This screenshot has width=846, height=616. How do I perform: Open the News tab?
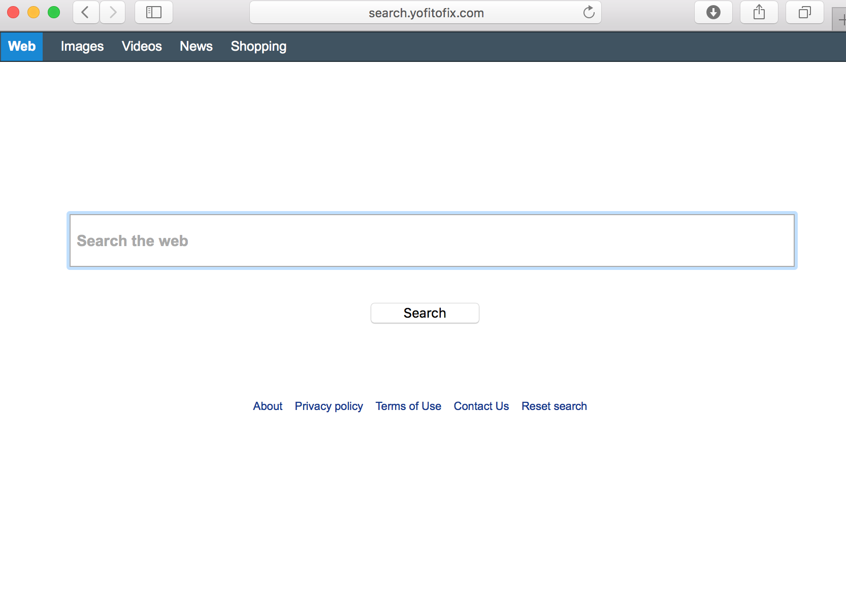point(196,47)
